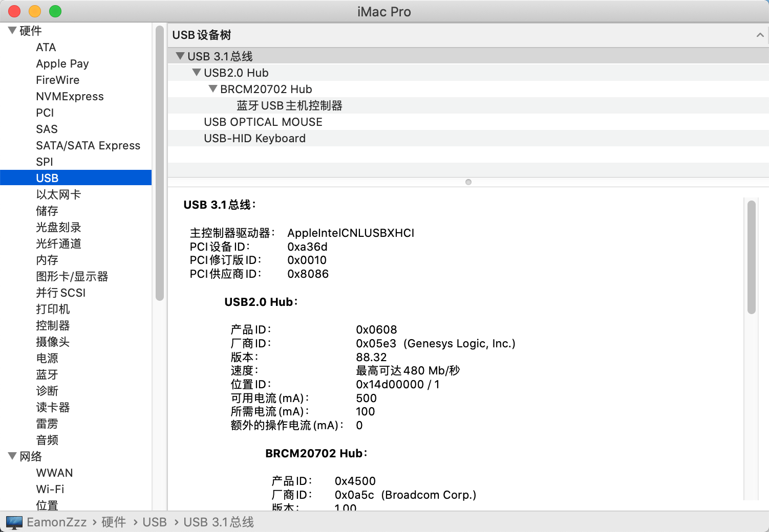Click the 0x05e3 (Genesys Logic, Inc.) value
769x532 pixels.
[436, 343]
